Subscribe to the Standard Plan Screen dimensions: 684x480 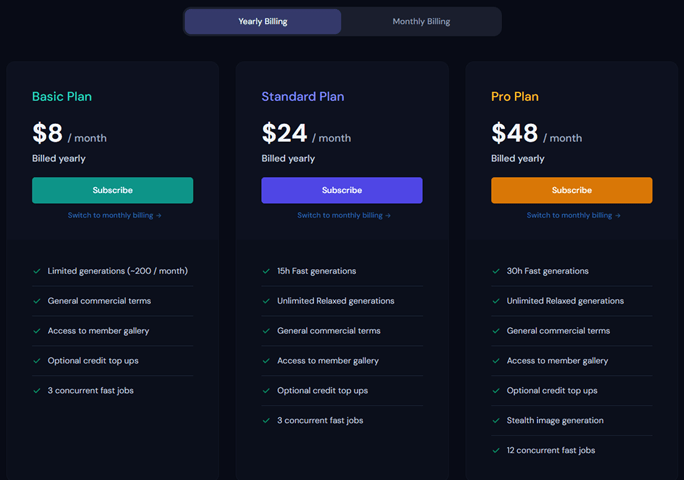coord(342,190)
